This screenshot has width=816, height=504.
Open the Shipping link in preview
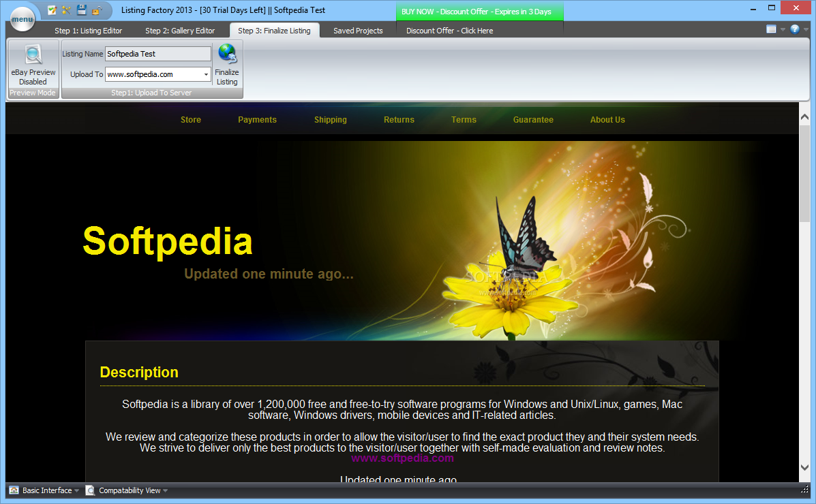(331, 120)
